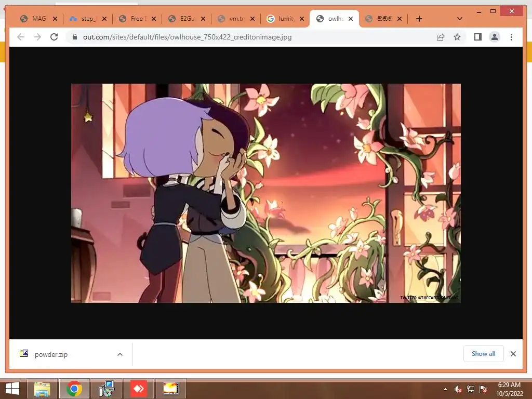Expand powder.zip download options chevron
Screen dimensions: 532x399
(120, 354)
